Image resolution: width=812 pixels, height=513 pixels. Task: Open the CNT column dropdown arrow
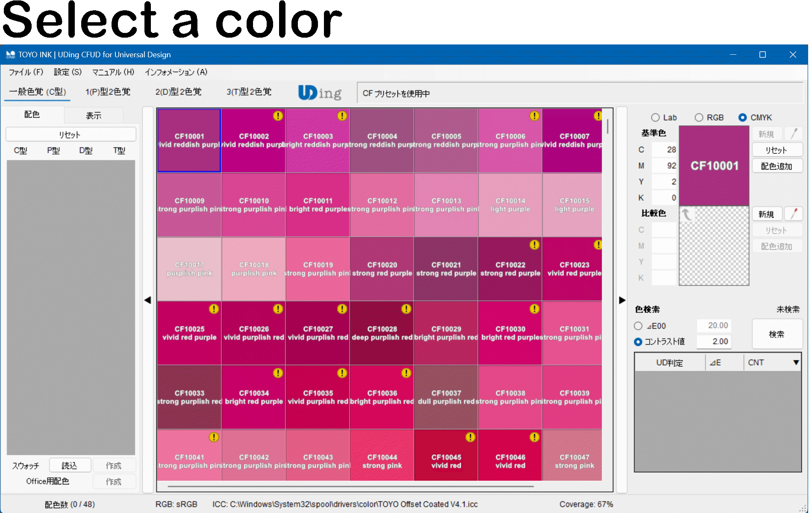point(796,363)
